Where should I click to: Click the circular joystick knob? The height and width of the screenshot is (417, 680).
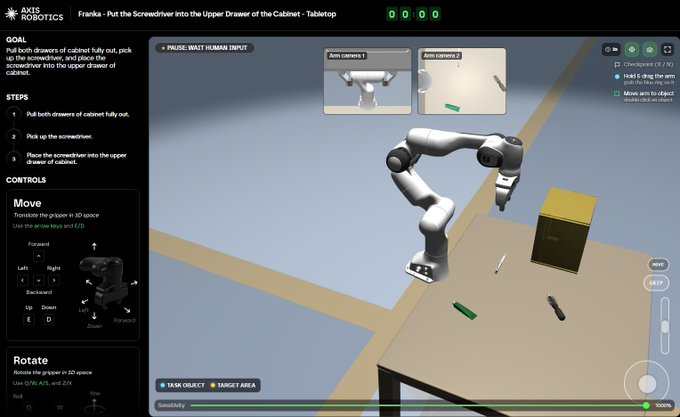point(647,384)
